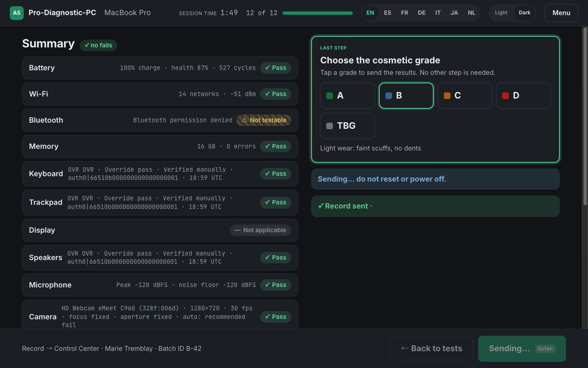
Task: Select the Dark theme
Action: 525,13
